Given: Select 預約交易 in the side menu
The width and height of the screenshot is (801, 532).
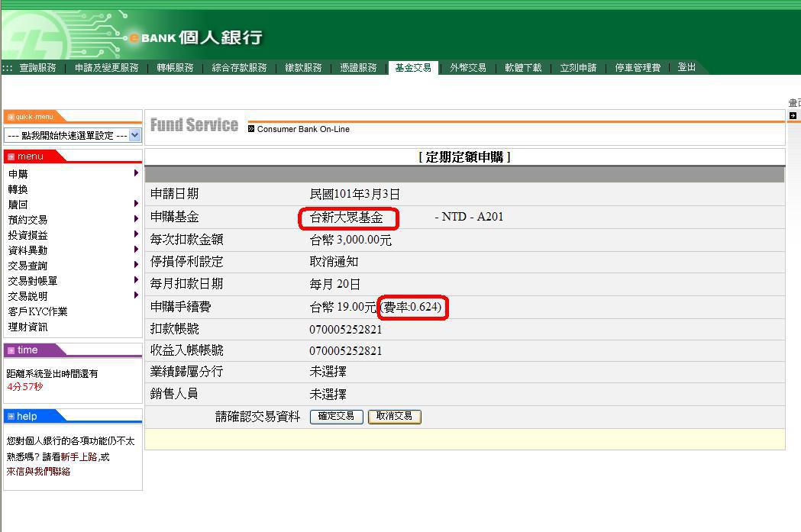Looking at the screenshot, I should pos(27,220).
